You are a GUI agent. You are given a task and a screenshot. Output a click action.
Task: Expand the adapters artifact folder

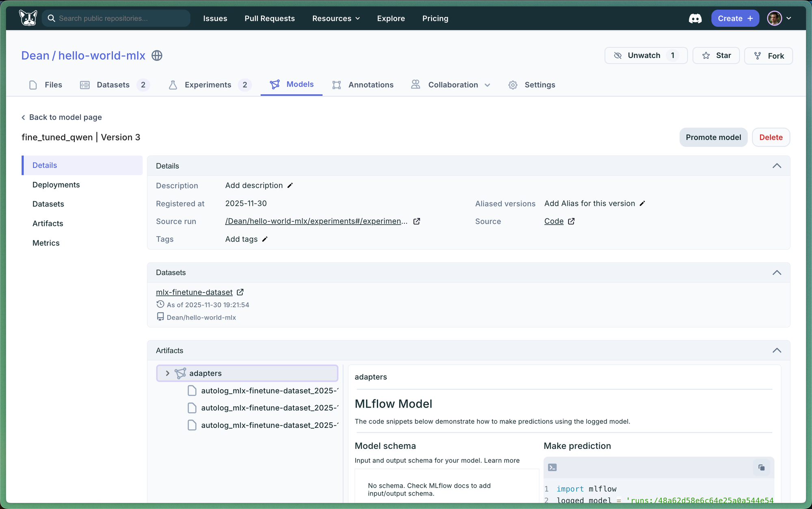click(x=167, y=373)
